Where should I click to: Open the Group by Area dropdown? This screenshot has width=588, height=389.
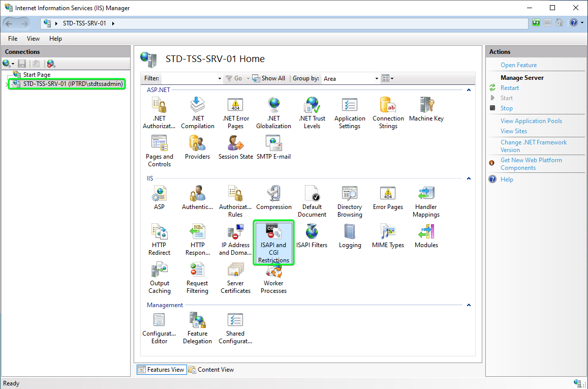pyautogui.click(x=377, y=78)
